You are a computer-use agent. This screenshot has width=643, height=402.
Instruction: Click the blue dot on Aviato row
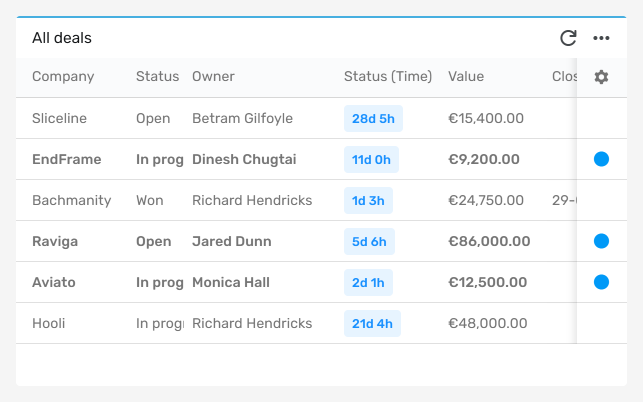601,282
